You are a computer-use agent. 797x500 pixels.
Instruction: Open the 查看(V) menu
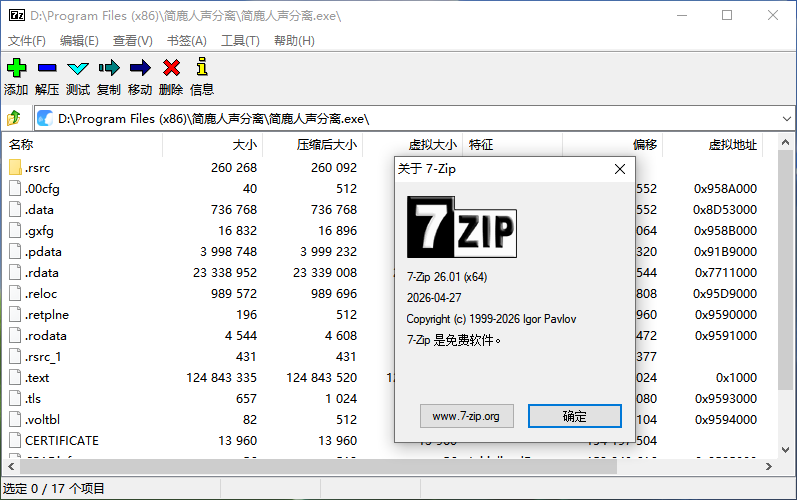point(133,41)
